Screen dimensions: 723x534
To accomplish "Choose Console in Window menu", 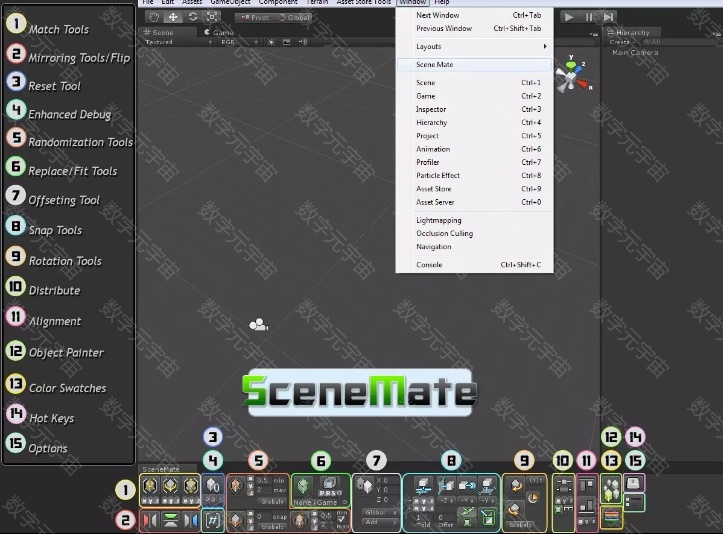I will pos(475,265).
